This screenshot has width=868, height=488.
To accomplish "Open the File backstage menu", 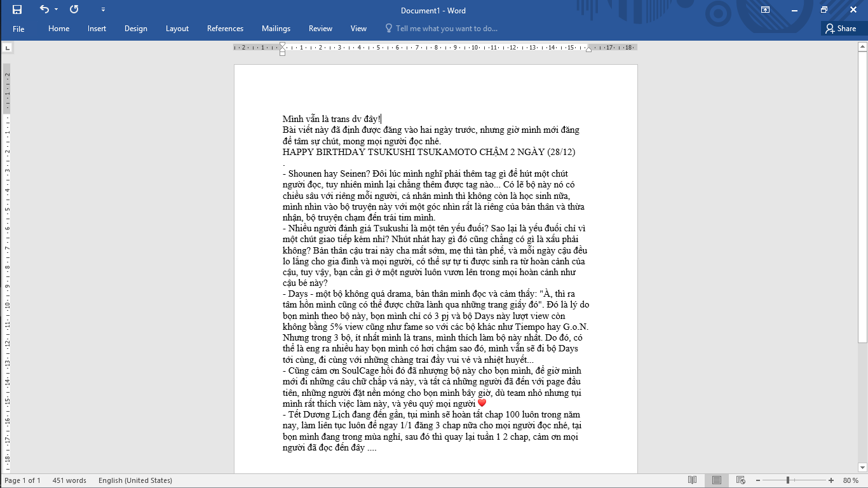I will click(x=18, y=29).
